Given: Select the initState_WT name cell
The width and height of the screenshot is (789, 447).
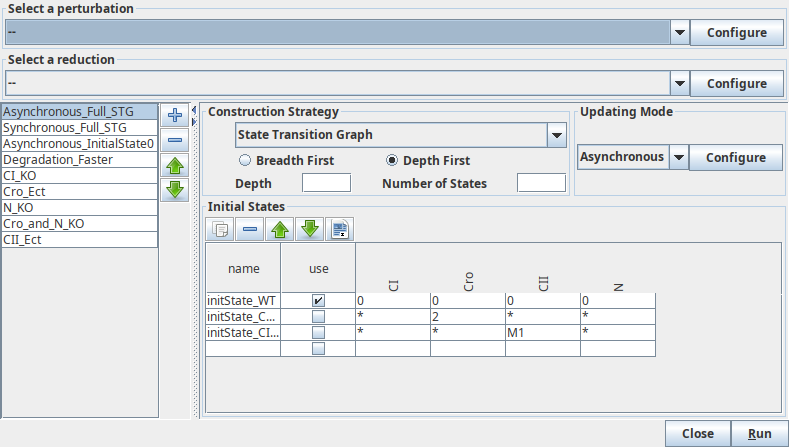Looking at the screenshot, I should [x=243, y=301].
